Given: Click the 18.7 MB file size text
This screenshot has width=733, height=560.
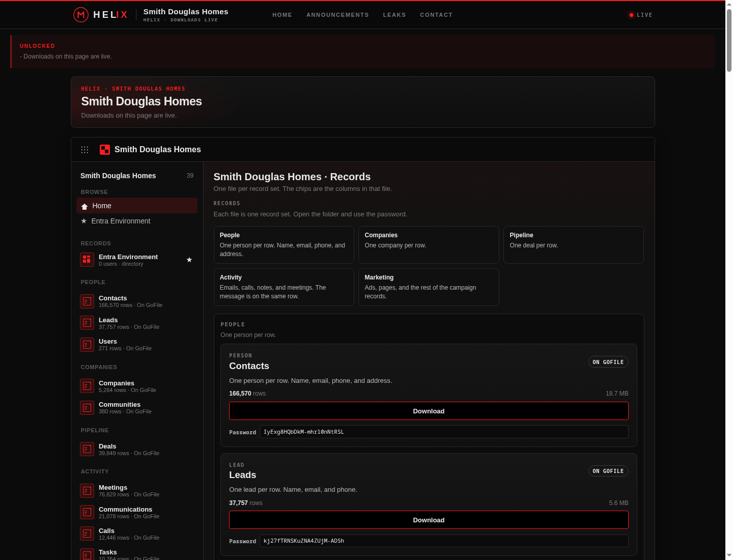Looking at the screenshot, I should pyautogui.click(x=617, y=394).
